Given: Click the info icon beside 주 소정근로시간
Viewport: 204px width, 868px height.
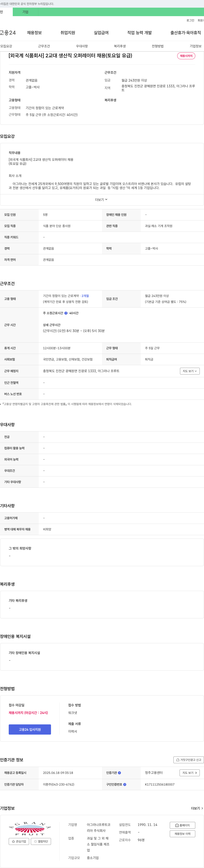Looking at the screenshot, I should 66,313.
